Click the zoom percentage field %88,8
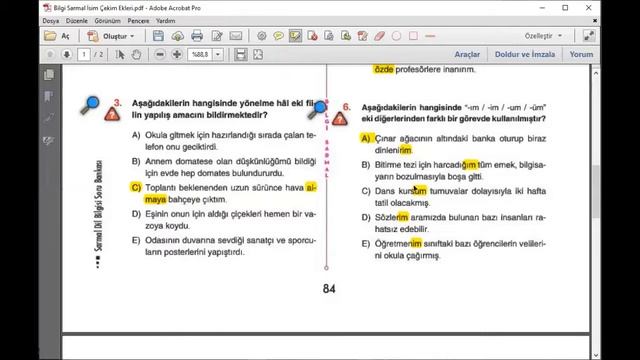The height and width of the screenshot is (360, 640). tap(200, 54)
